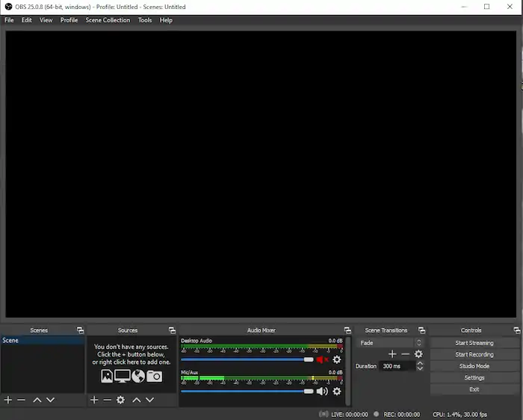Add a new source with plus icon

pos(94,400)
